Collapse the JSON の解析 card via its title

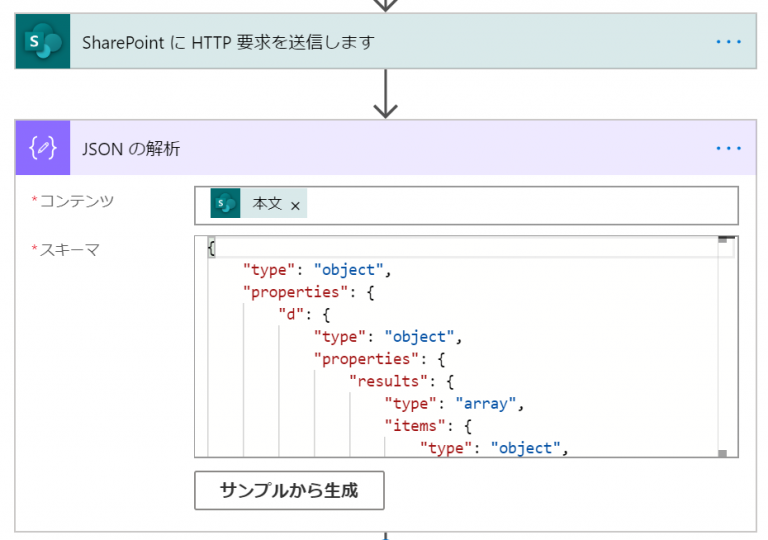(131, 149)
